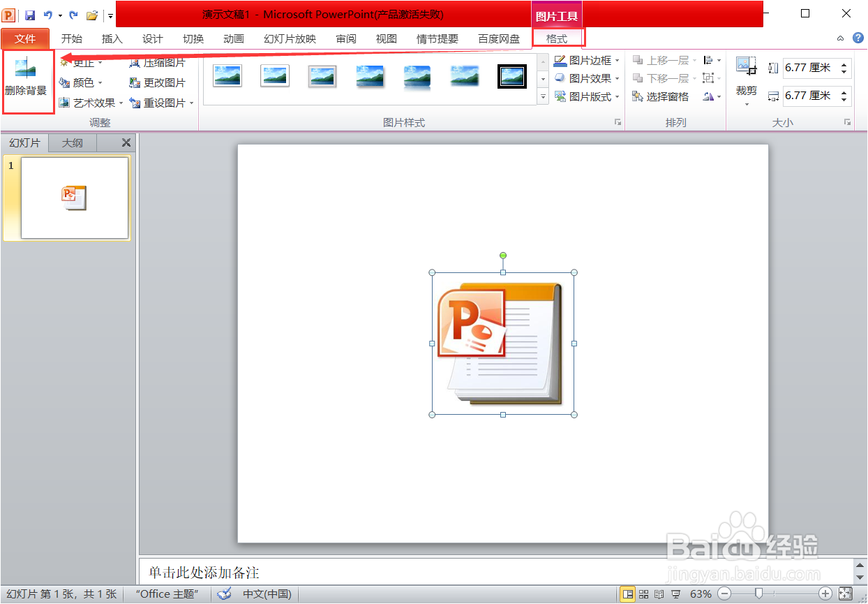Click the rotation handle above the picture
The width and height of the screenshot is (868, 604).
(x=503, y=256)
